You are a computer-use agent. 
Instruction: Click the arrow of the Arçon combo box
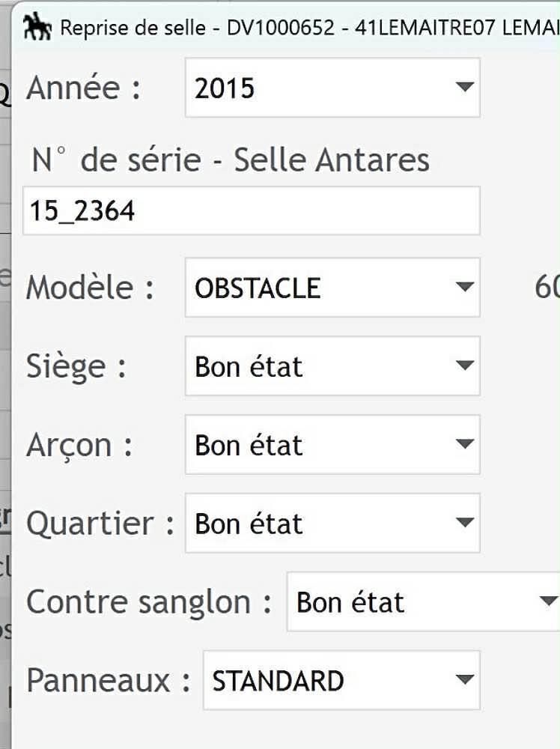coord(465,444)
